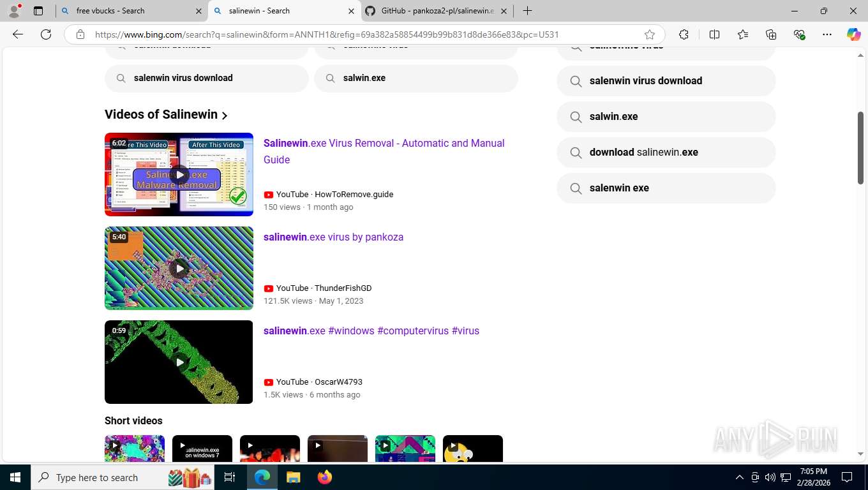868x490 pixels.
Task: Select 'salwin.exe' suggestion in left column
Action: click(x=416, y=78)
